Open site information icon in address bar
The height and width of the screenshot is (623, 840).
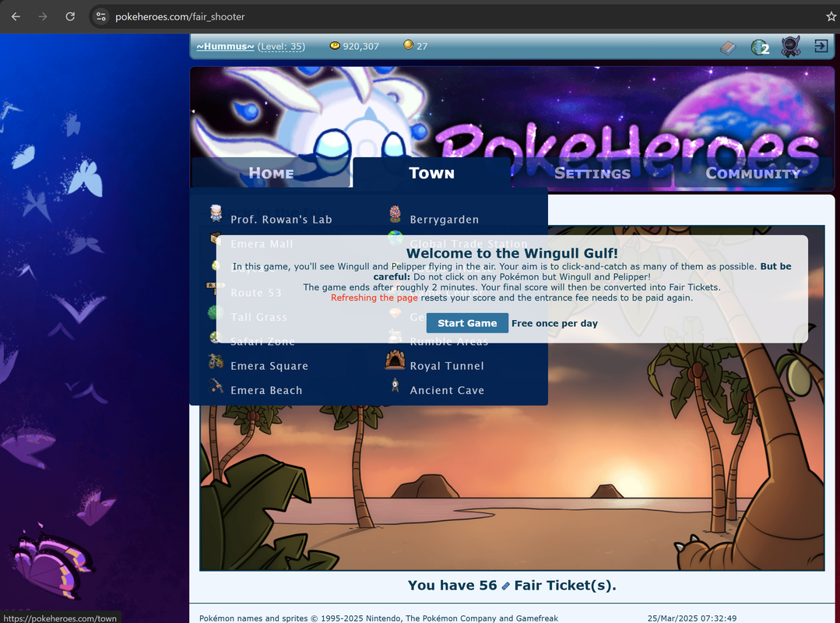100,16
